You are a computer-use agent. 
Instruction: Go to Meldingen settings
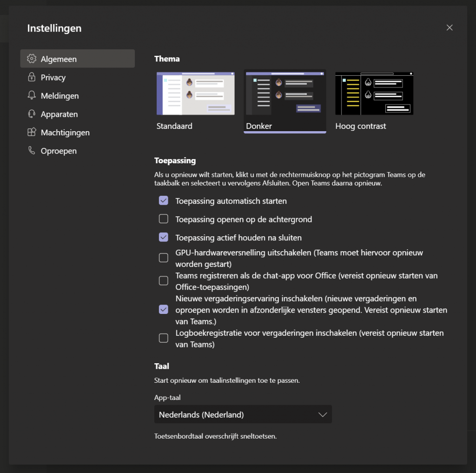point(78,95)
